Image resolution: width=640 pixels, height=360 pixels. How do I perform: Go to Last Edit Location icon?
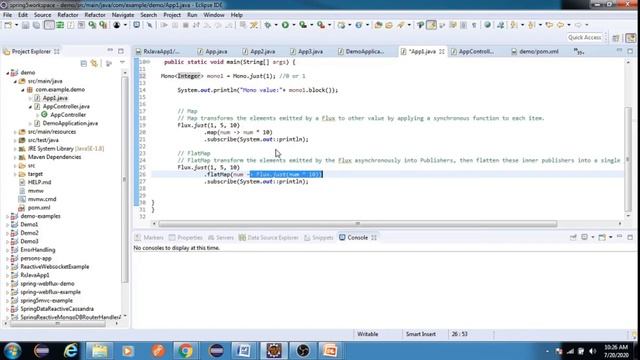pos(549,25)
